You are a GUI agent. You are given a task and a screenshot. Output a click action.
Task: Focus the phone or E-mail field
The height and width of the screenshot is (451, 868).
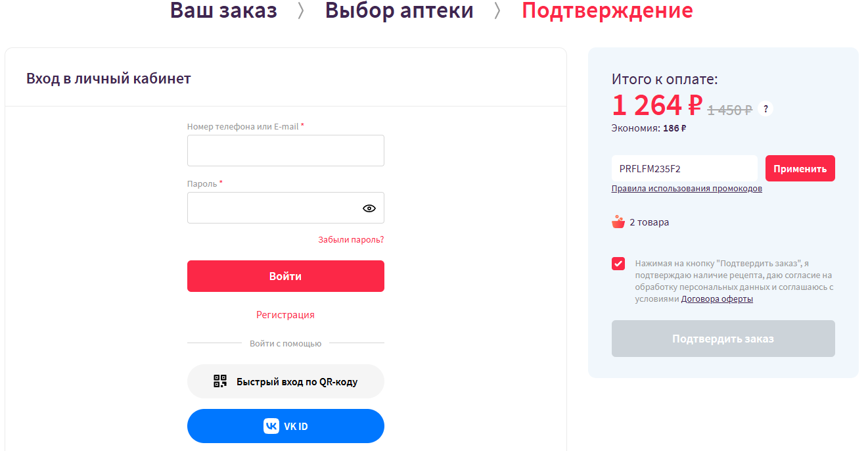point(285,151)
